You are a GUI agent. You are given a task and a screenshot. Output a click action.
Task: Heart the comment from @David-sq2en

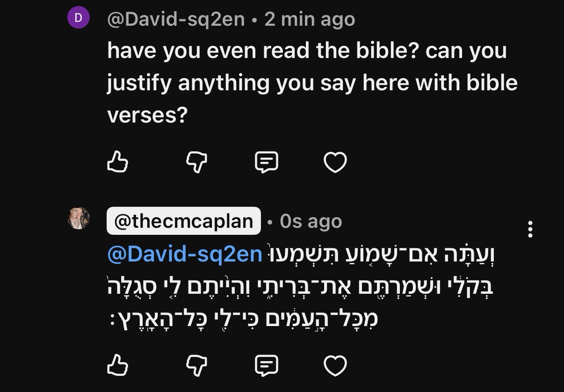[335, 162]
